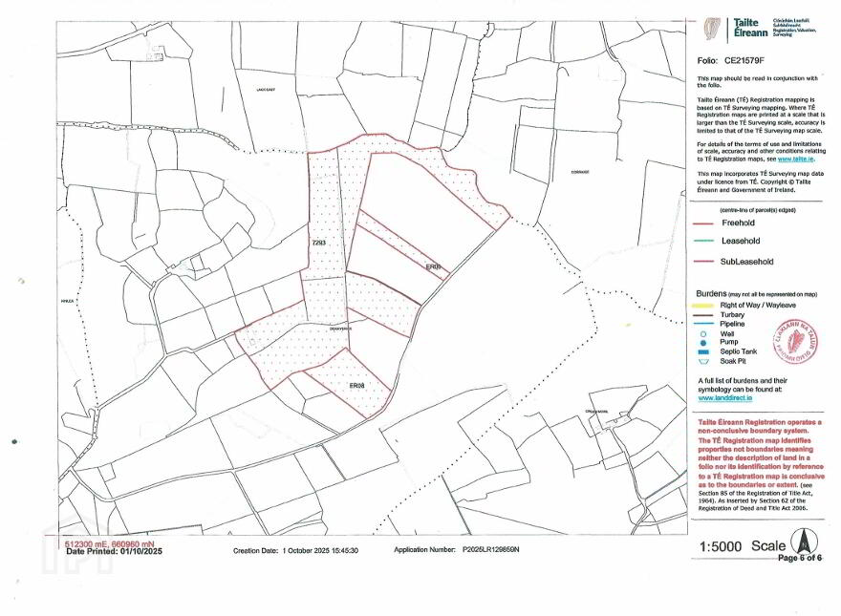Click the Turbary legend label
841x616 pixels.
732,315
